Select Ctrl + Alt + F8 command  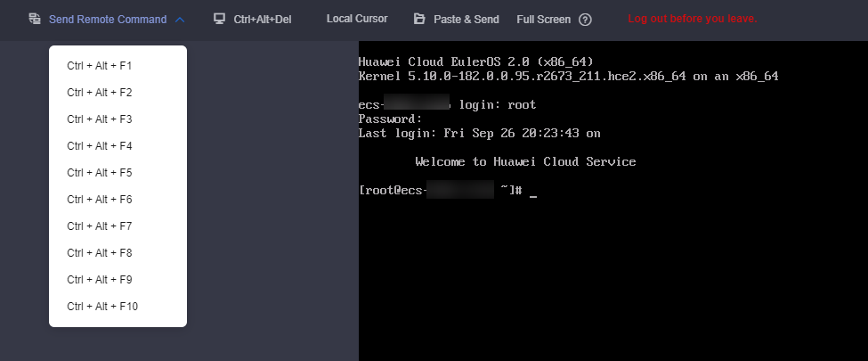(x=99, y=253)
